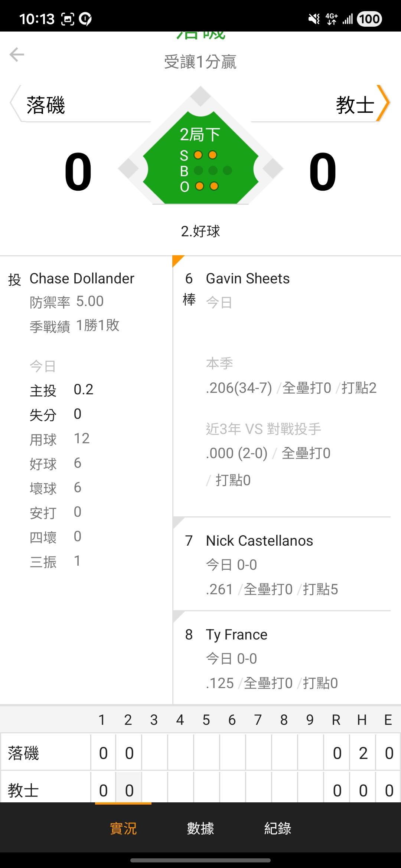Tap the 教士 team name header
The width and height of the screenshot is (401, 868).
click(355, 105)
